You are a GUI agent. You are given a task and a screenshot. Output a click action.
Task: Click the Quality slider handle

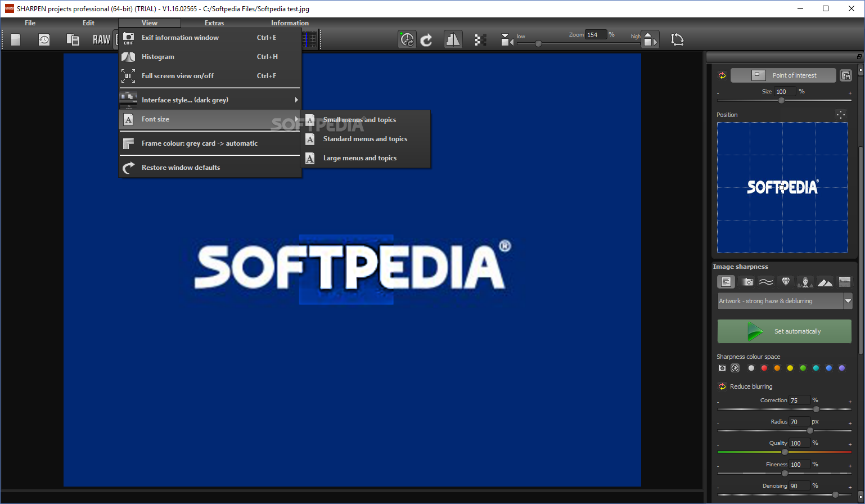point(785,452)
